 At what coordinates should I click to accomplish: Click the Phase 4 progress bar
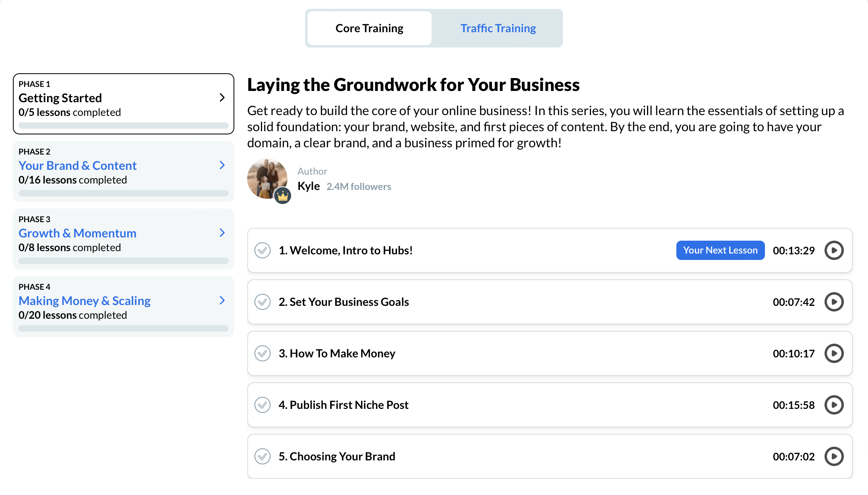pyautogui.click(x=124, y=328)
